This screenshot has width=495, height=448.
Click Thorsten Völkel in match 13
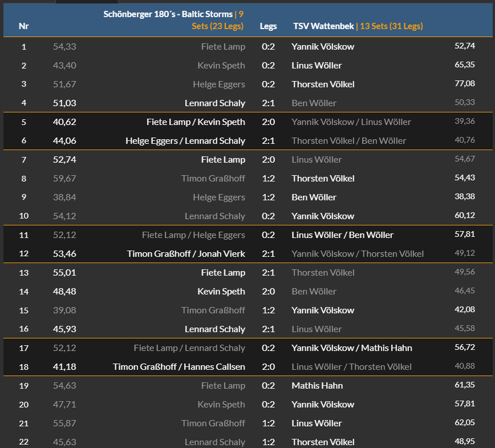point(323,273)
